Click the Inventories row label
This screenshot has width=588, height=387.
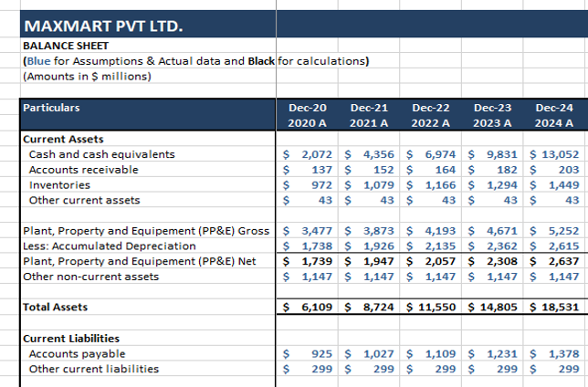[x=59, y=185]
